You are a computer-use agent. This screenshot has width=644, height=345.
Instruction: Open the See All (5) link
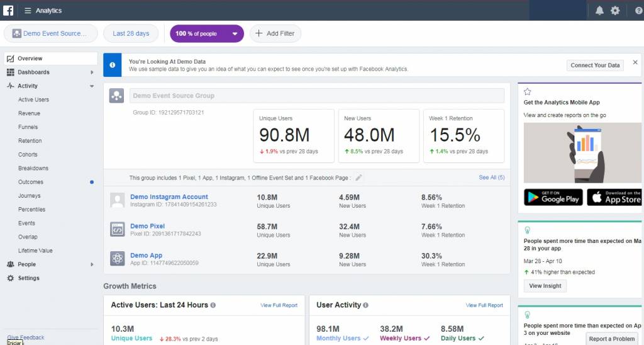492,178
